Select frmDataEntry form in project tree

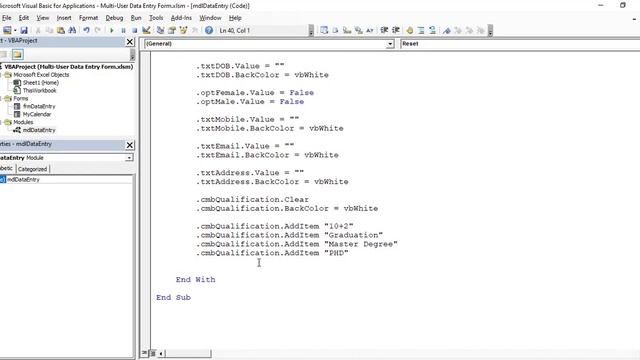(x=39, y=106)
